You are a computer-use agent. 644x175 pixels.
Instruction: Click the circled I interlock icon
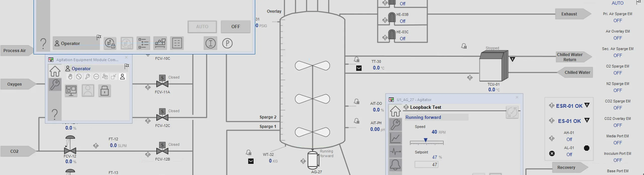(210, 43)
